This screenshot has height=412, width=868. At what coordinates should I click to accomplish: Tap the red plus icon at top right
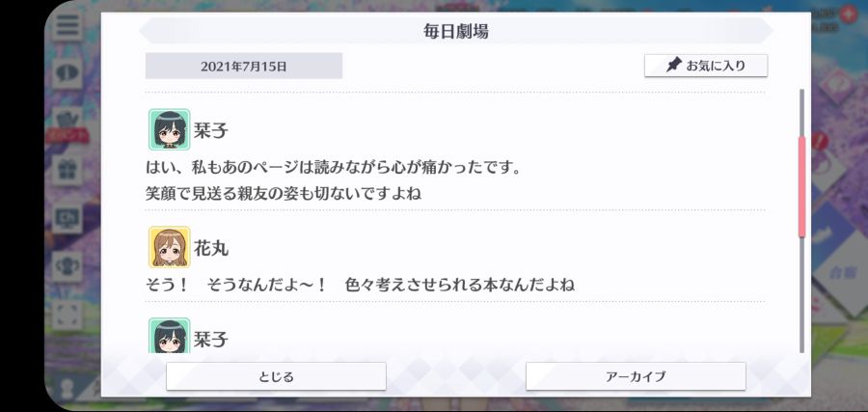tap(848, 14)
